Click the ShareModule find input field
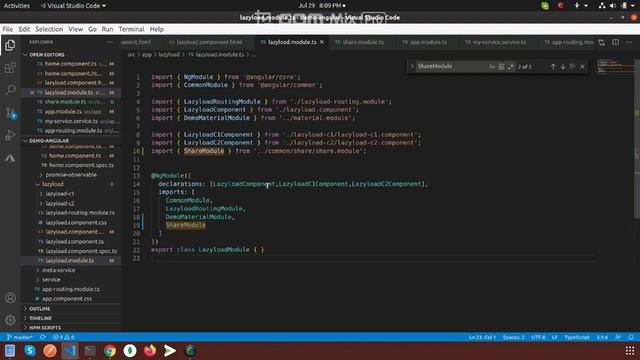The height and width of the screenshot is (360, 640). point(451,66)
